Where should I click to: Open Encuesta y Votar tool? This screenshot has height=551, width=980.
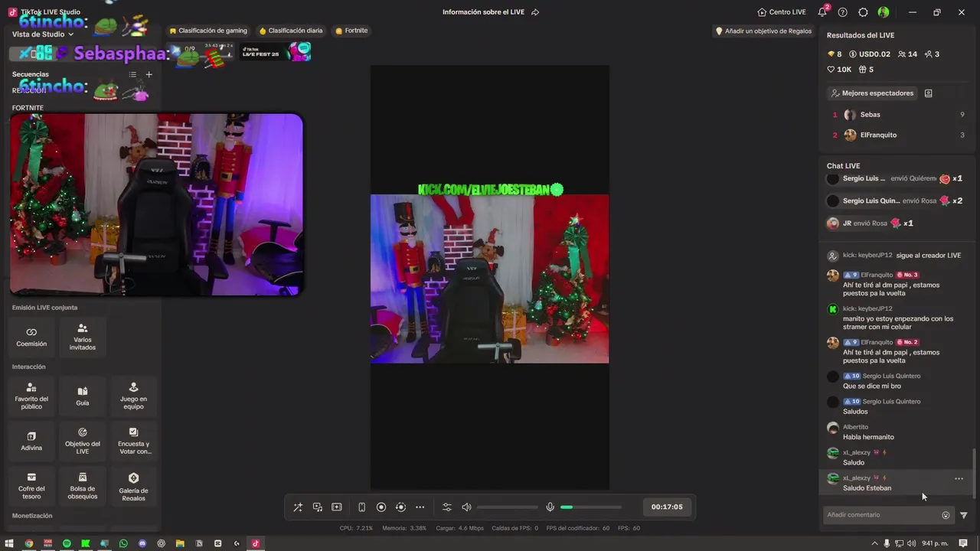(133, 441)
